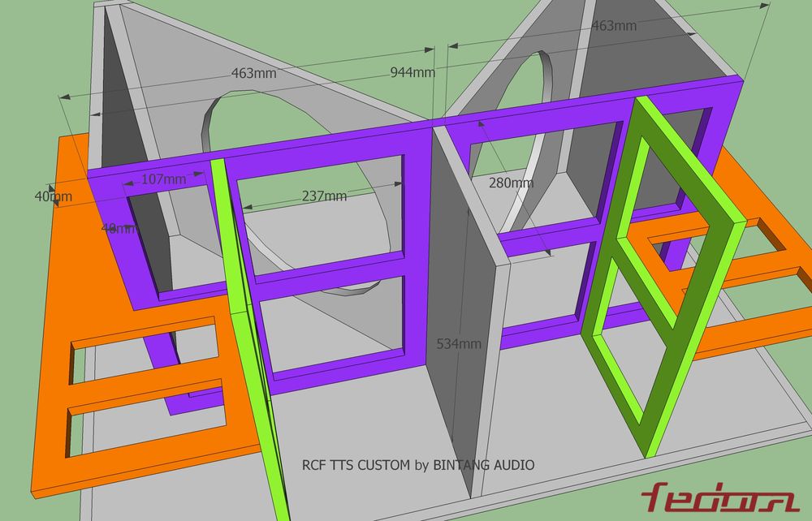Click the 463mm label near the top-right corner
Viewport: 812px width, 521px height.
613,26
